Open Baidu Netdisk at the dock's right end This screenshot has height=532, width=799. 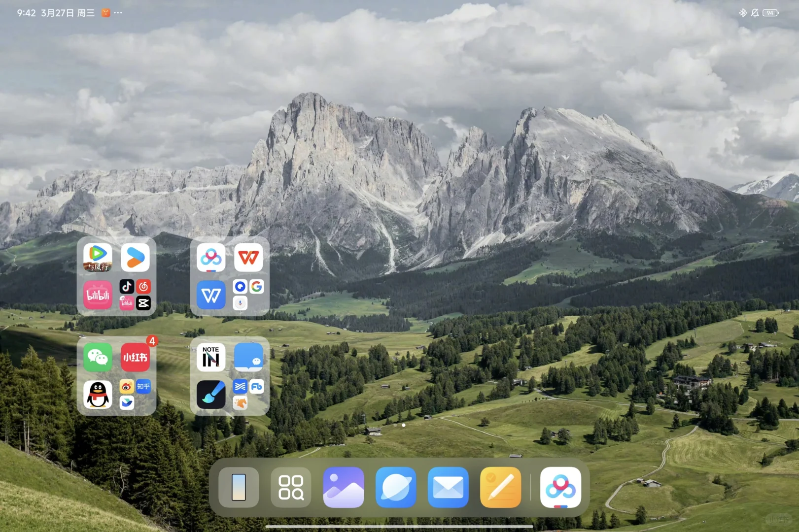561,487
